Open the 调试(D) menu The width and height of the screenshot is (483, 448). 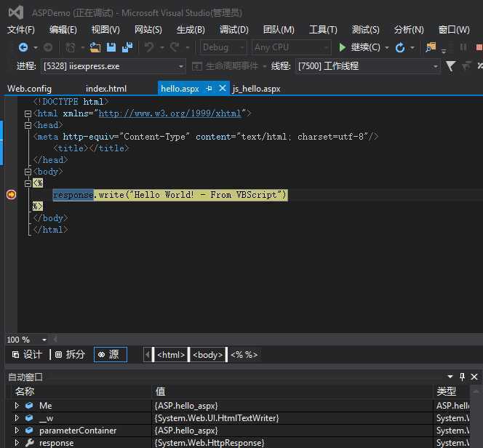[233, 29]
